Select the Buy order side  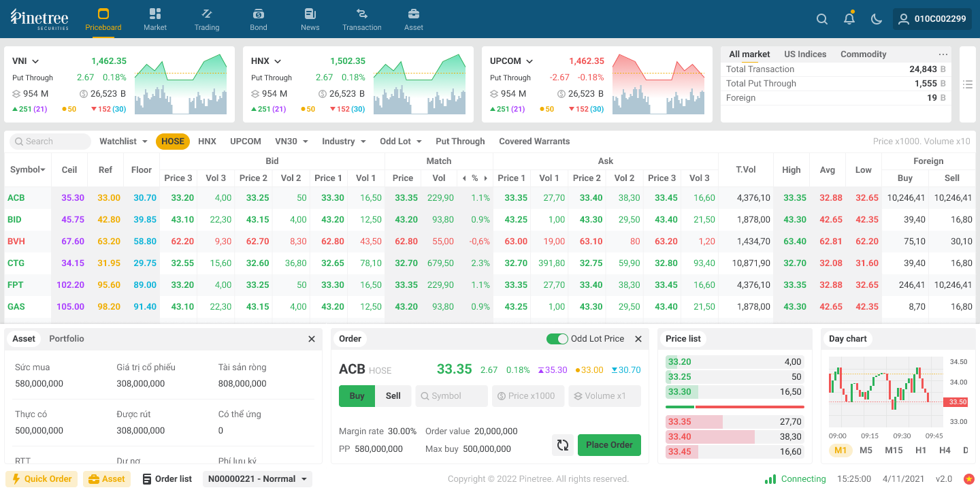(x=357, y=396)
